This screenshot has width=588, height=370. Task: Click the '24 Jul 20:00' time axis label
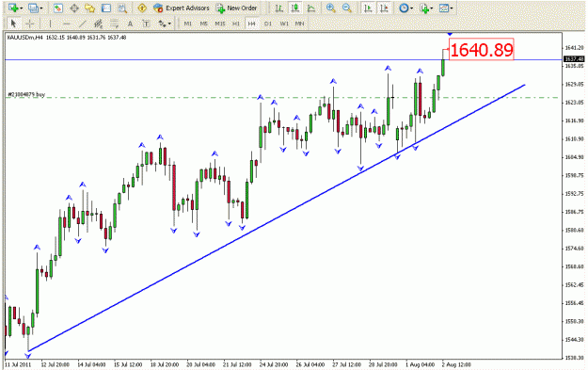click(x=274, y=364)
